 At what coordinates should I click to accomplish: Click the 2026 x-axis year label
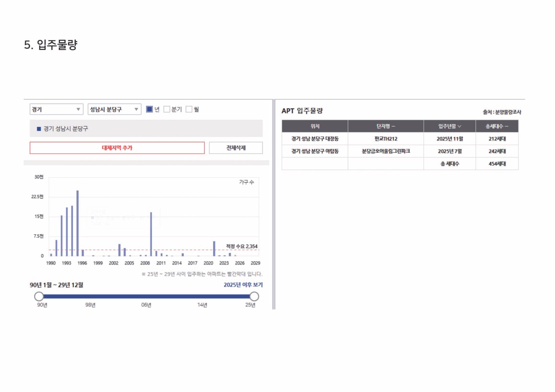pos(240,263)
